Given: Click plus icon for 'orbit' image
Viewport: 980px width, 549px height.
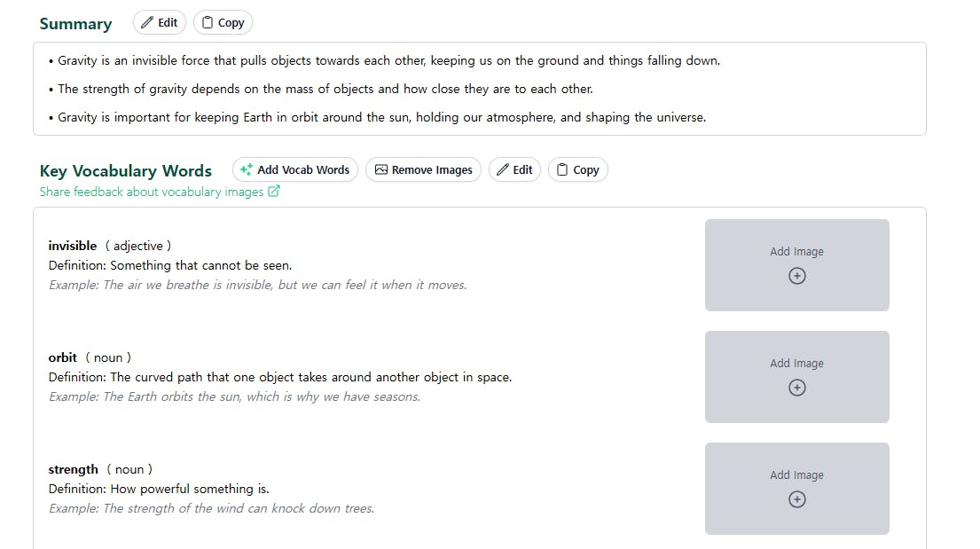Looking at the screenshot, I should pos(797,388).
